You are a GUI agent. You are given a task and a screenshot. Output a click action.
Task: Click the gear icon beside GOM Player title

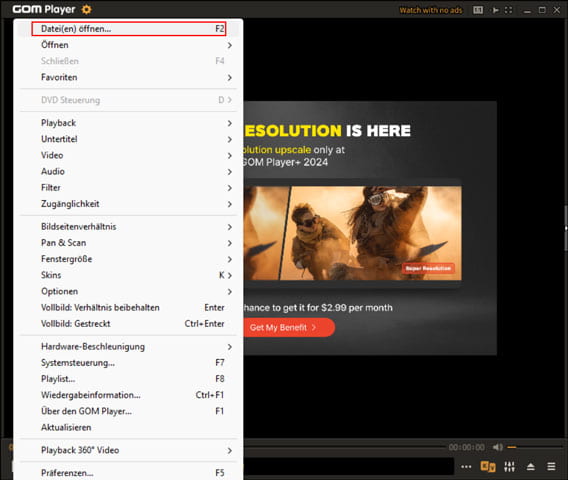click(86, 9)
